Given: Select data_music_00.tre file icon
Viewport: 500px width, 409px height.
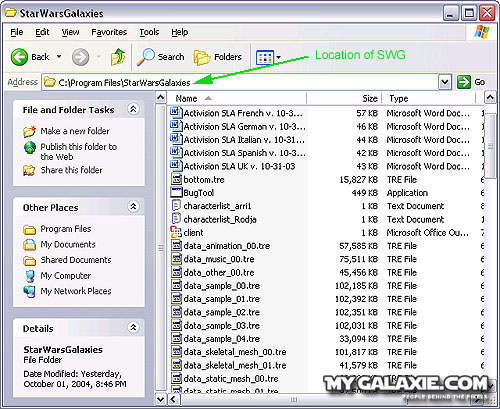Looking at the screenshot, I should click(x=176, y=259).
